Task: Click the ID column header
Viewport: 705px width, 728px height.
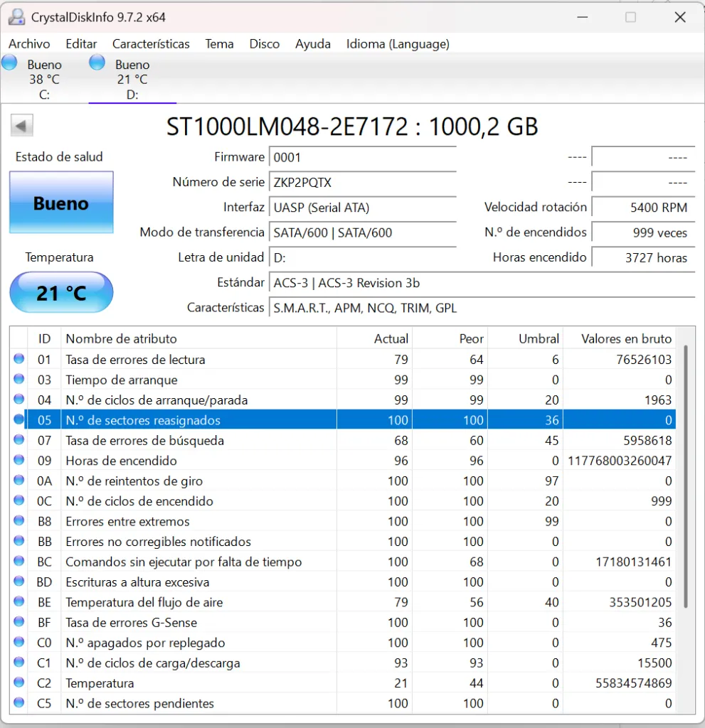Action: point(44,338)
